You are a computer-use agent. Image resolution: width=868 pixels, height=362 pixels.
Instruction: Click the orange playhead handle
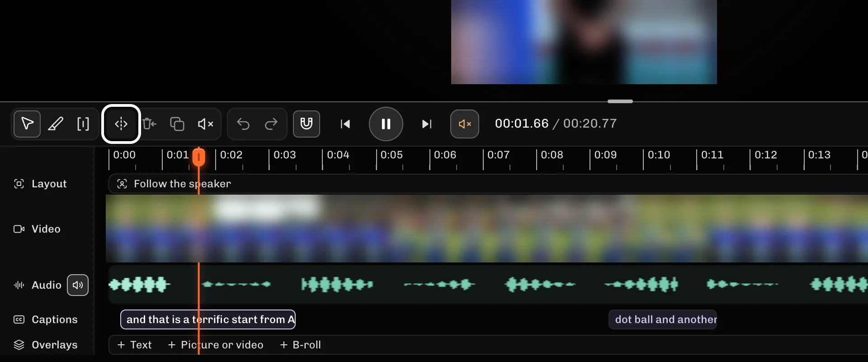[x=199, y=157]
